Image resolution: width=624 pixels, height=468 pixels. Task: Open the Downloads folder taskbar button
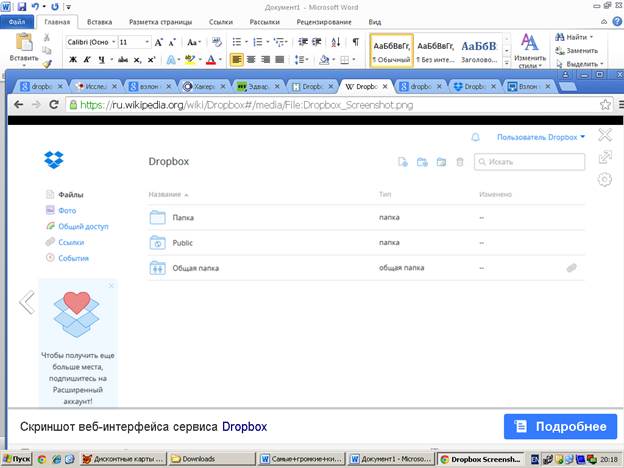(x=211, y=459)
